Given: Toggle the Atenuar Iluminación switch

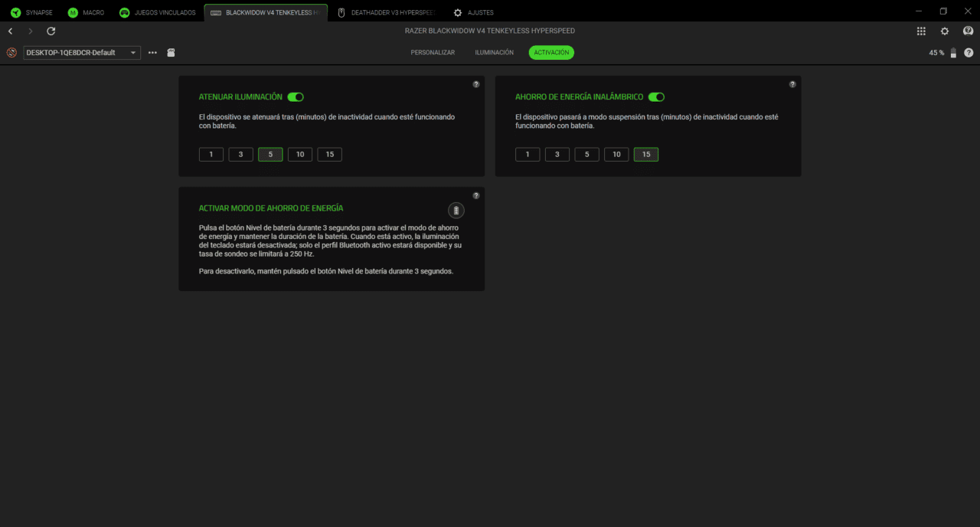Looking at the screenshot, I should tap(296, 97).
